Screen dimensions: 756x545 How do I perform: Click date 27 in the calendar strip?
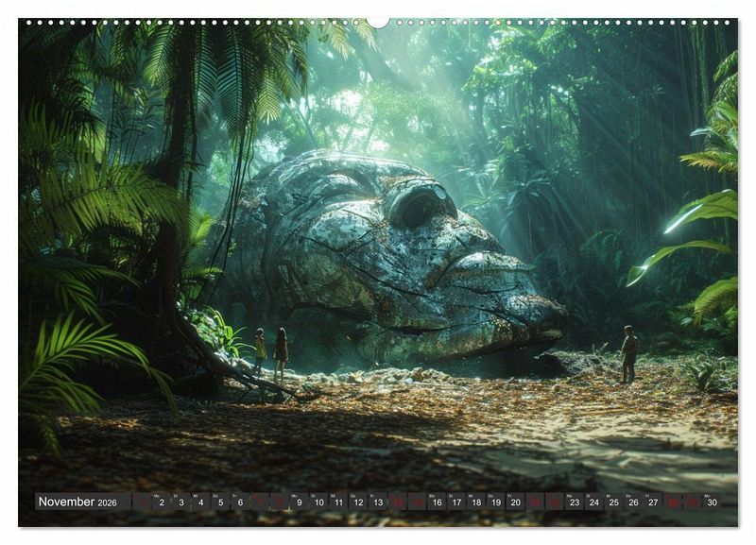point(653,502)
